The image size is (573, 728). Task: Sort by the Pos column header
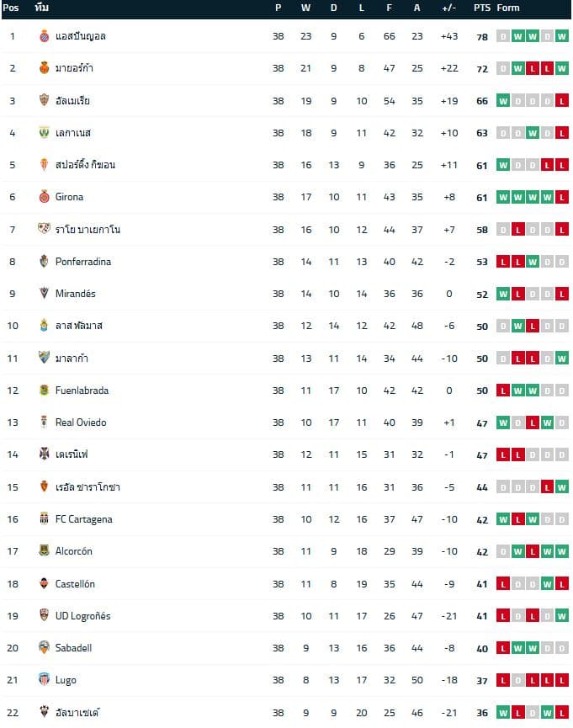11,8
